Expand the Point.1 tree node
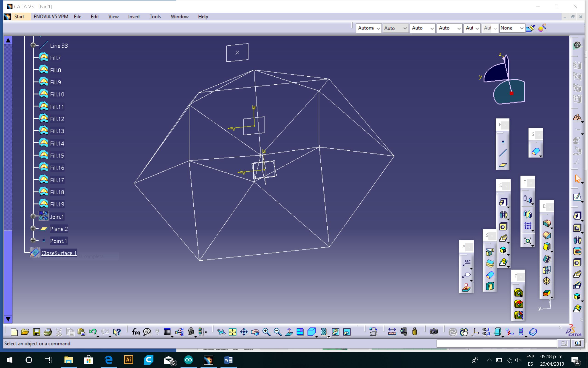Screen dimensions: 588x368 [33, 241]
